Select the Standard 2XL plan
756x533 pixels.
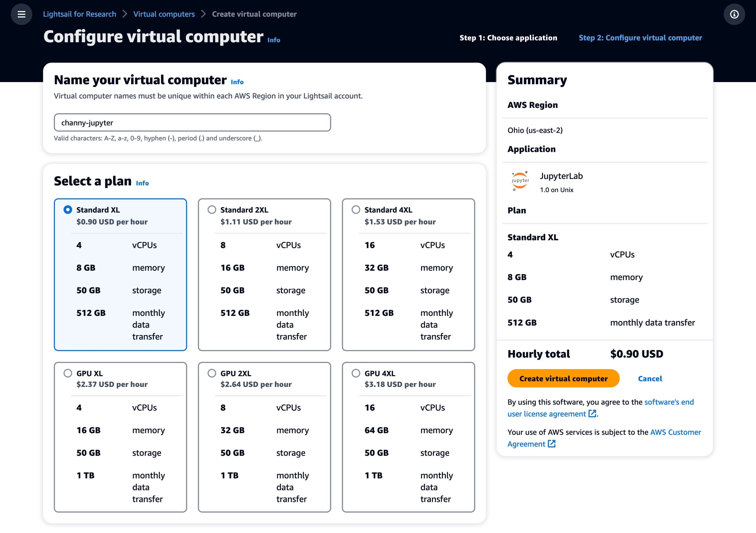tap(212, 210)
